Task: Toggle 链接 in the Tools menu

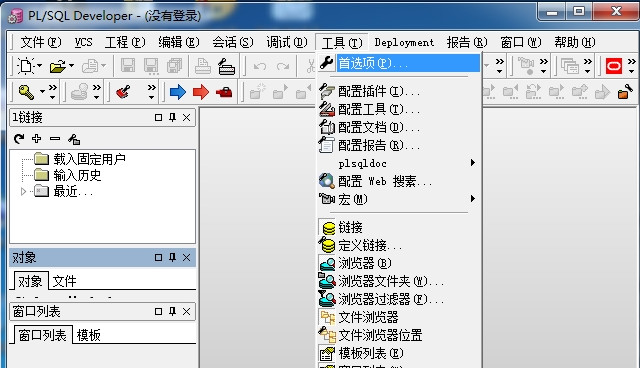Action: (x=399, y=227)
